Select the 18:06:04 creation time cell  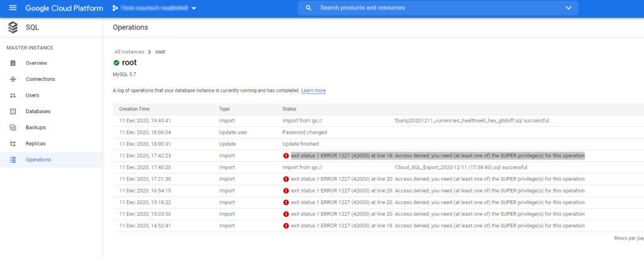point(145,132)
